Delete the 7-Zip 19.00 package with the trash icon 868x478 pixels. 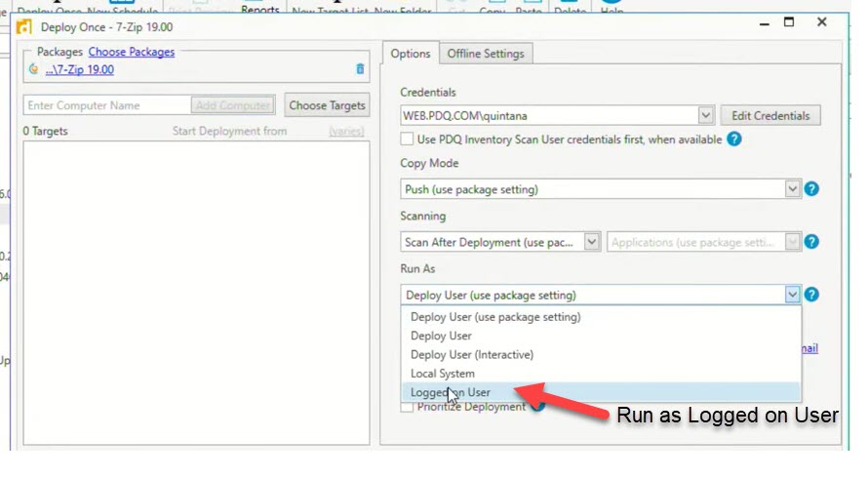(x=360, y=69)
